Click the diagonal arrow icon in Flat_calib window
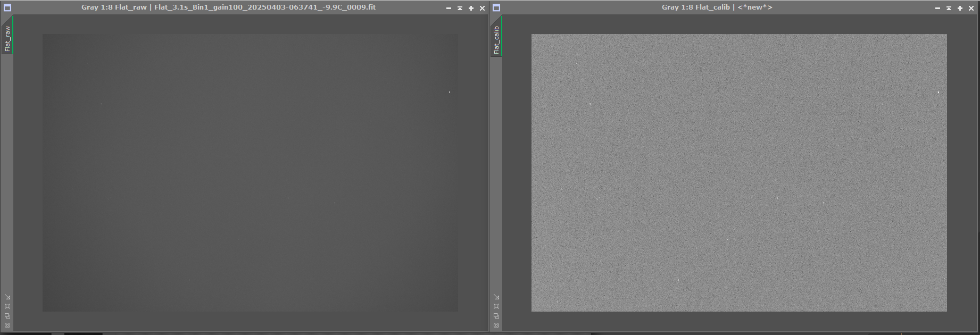The image size is (980, 335). [496, 297]
